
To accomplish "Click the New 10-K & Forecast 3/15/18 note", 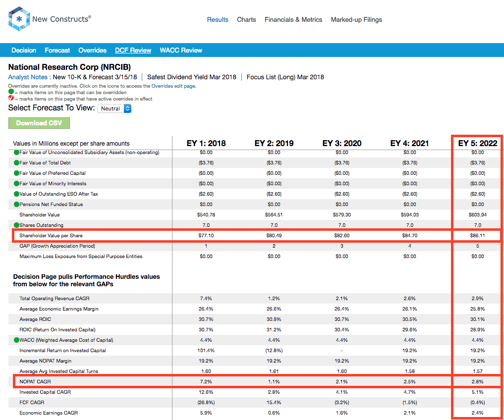I will (95, 77).
